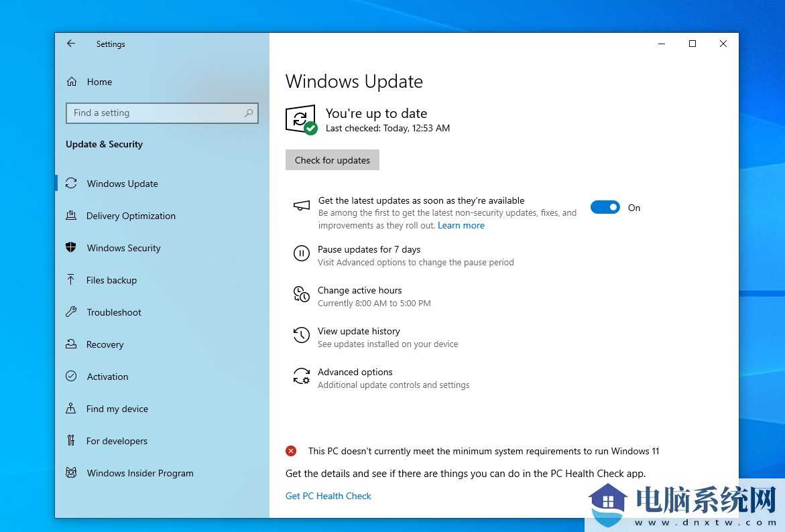Click 'See updates installed on your device' text
785x532 pixels.
(x=387, y=344)
